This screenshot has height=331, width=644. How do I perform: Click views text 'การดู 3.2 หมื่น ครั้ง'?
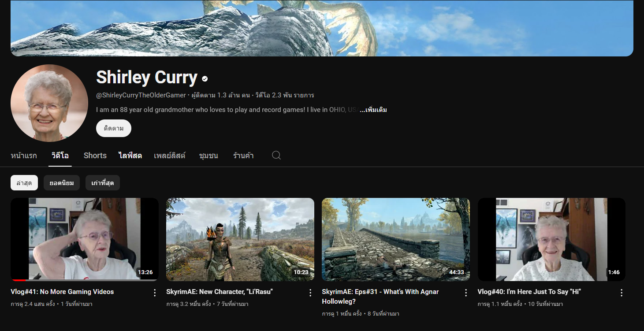click(190, 304)
